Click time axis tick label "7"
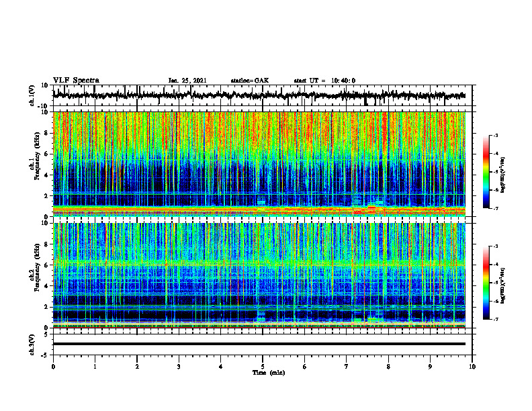Screen dimensions: 532x411 click(x=347, y=367)
